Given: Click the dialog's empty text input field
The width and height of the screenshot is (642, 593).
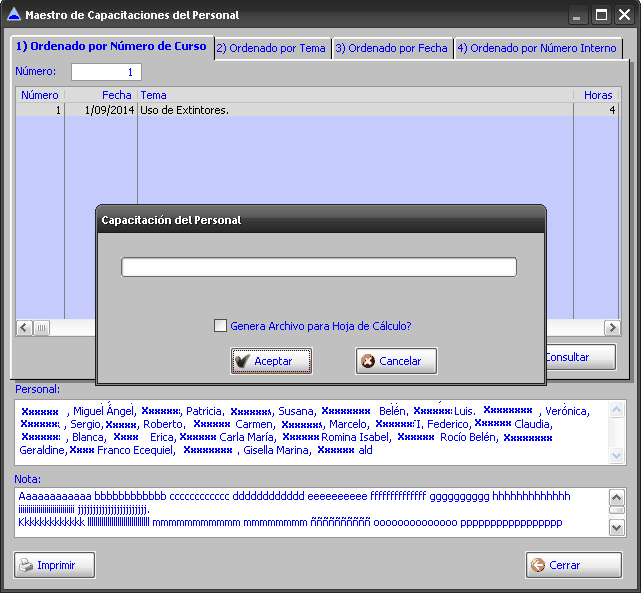Looking at the screenshot, I should pos(319,267).
